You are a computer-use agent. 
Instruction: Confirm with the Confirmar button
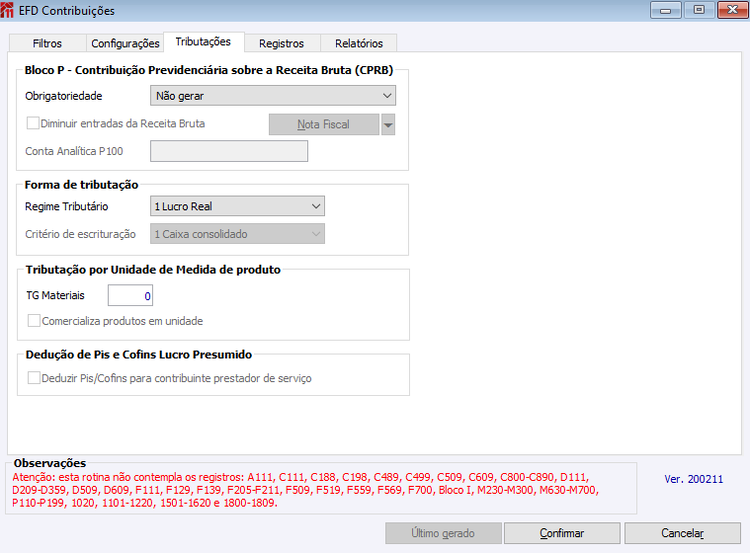pyautogui.click(x=562, y=533)
